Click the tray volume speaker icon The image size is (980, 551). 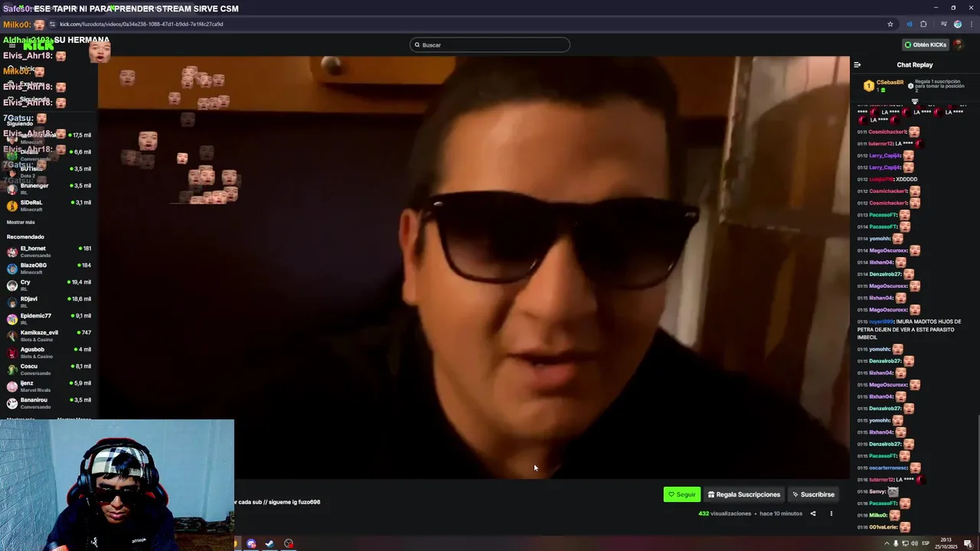coord(914,543)
